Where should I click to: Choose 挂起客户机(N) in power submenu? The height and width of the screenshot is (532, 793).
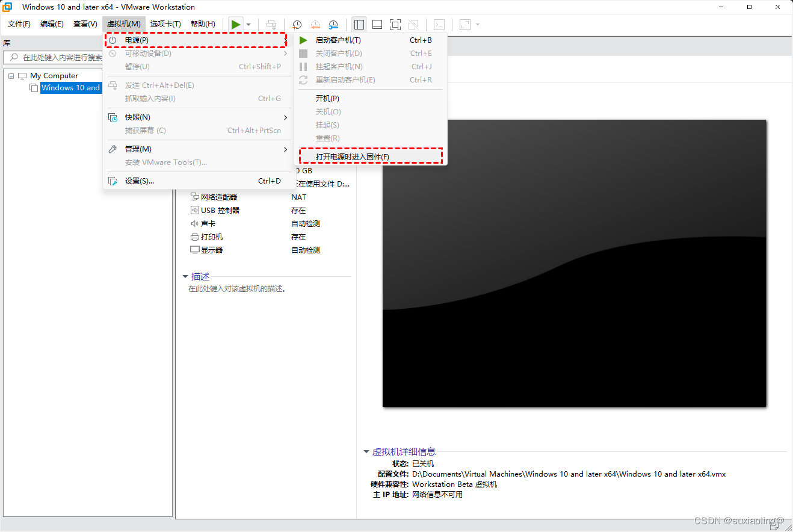click(370, 67)
